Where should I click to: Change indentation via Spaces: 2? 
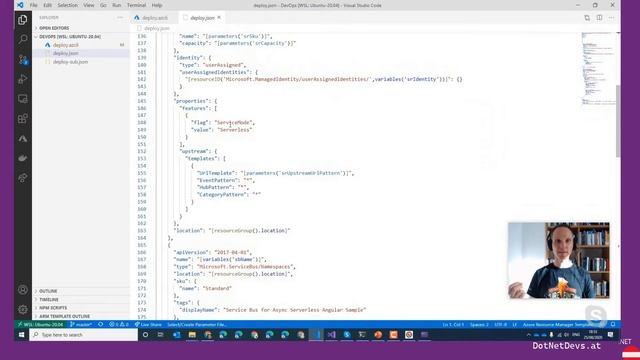pos(479,324)
